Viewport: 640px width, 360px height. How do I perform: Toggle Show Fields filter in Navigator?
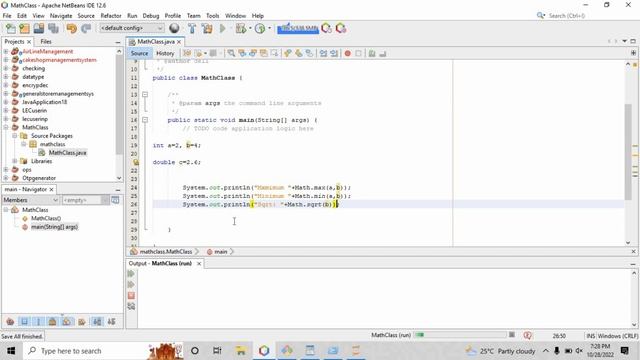pyautogui.click(x=24, y=322)
